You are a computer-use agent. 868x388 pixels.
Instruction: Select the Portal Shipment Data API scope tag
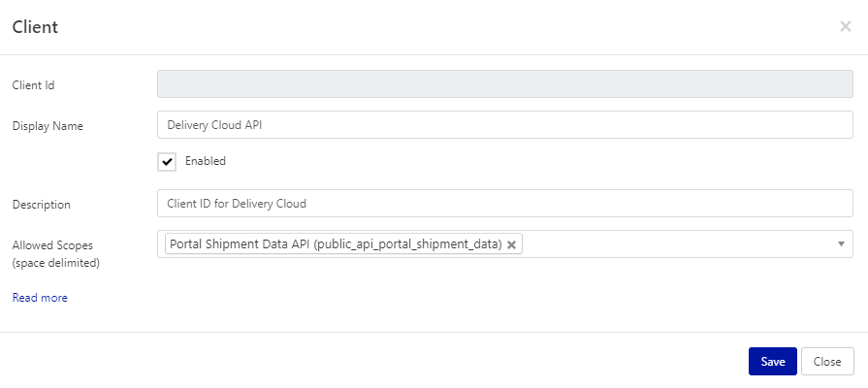click(x=335, y=244)
